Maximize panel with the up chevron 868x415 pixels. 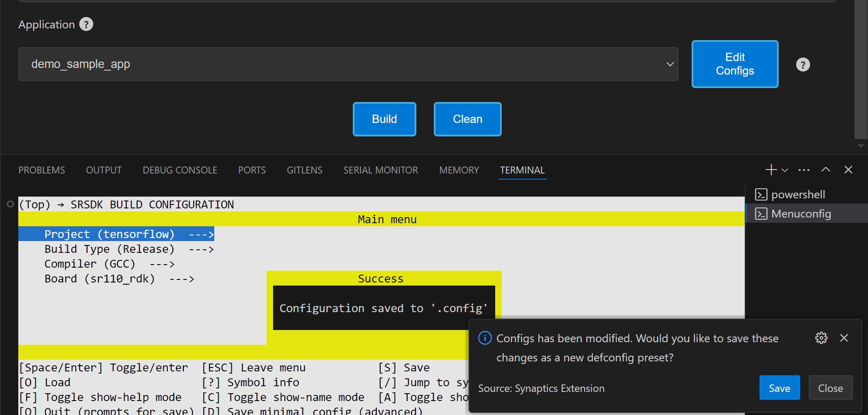coord(825,170)
